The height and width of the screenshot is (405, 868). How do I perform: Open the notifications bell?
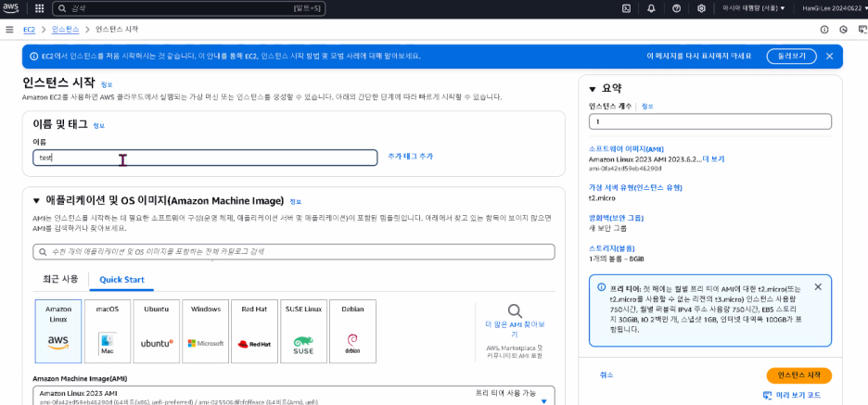click(x=651, y=8)
